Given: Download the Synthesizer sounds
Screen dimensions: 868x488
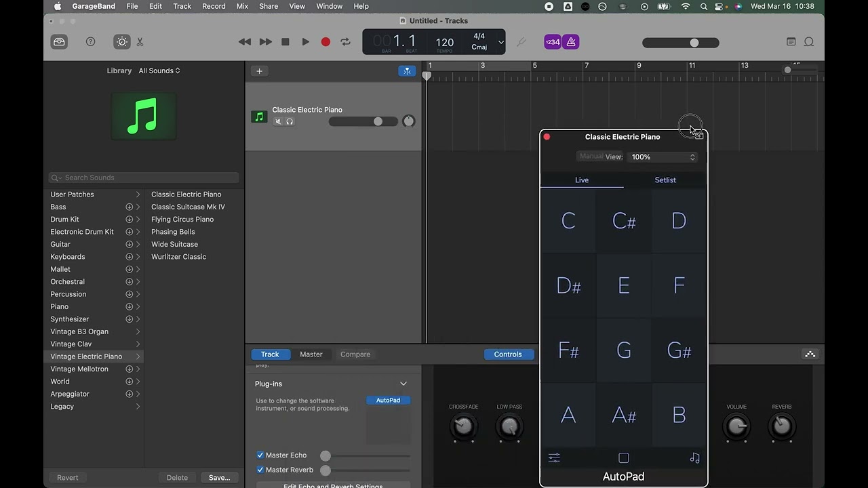Looking at the screenshot, I should click(x=129, y=319).
